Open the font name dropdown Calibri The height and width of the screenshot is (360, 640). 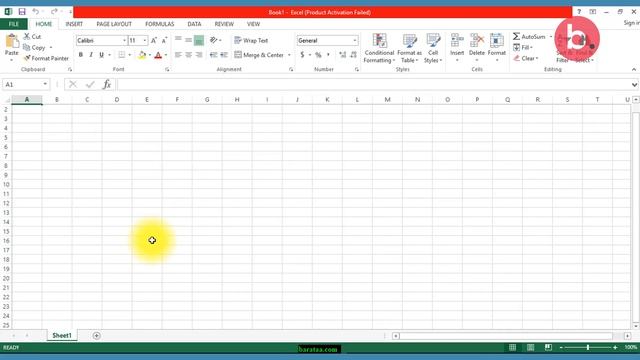coord(124,40)
